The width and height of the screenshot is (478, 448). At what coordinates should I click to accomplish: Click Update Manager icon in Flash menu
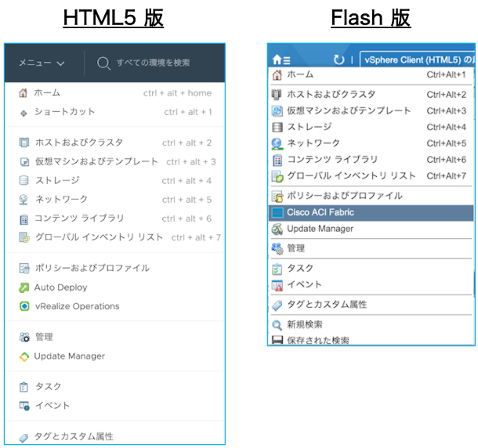coord(277,229)
